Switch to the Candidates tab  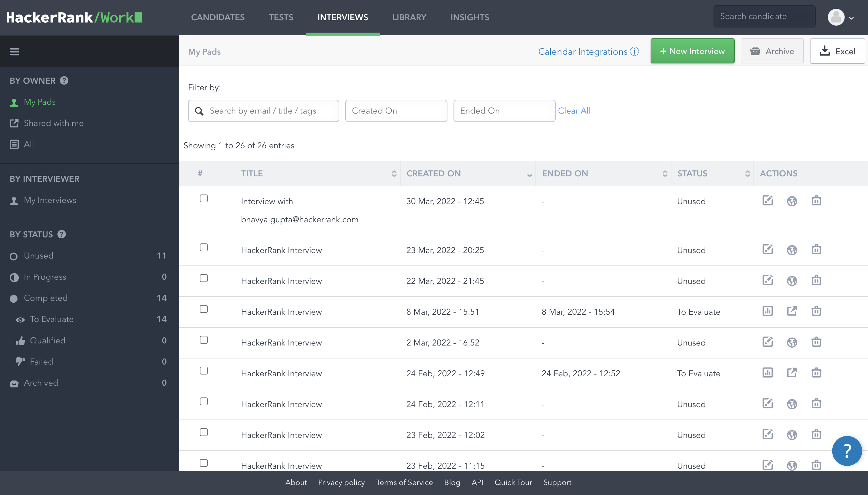(217, 17)
